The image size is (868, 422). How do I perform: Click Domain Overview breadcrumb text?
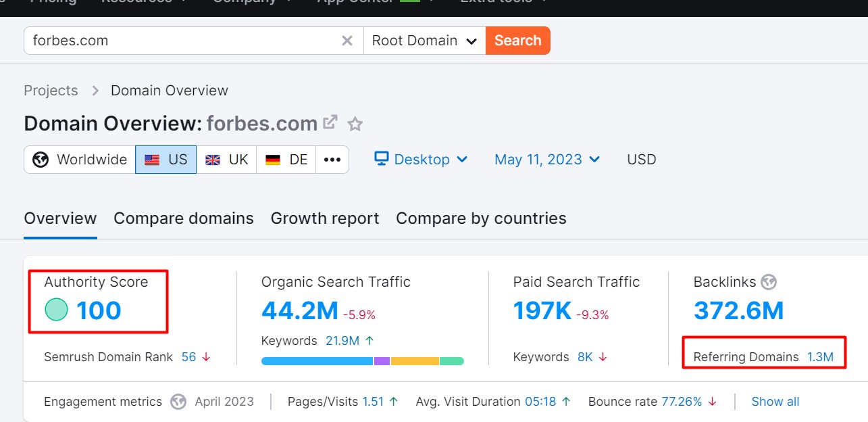coord(170,91)
